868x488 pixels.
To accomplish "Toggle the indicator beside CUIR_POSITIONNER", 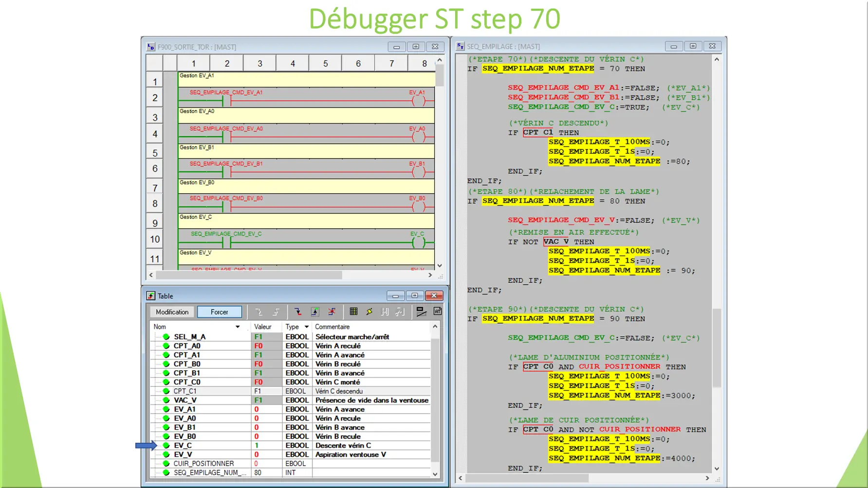I will pos(166,463).
